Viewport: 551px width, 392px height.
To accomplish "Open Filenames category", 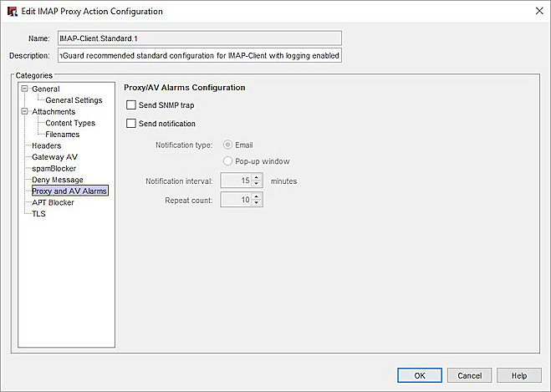I will [x=64, y=134].
